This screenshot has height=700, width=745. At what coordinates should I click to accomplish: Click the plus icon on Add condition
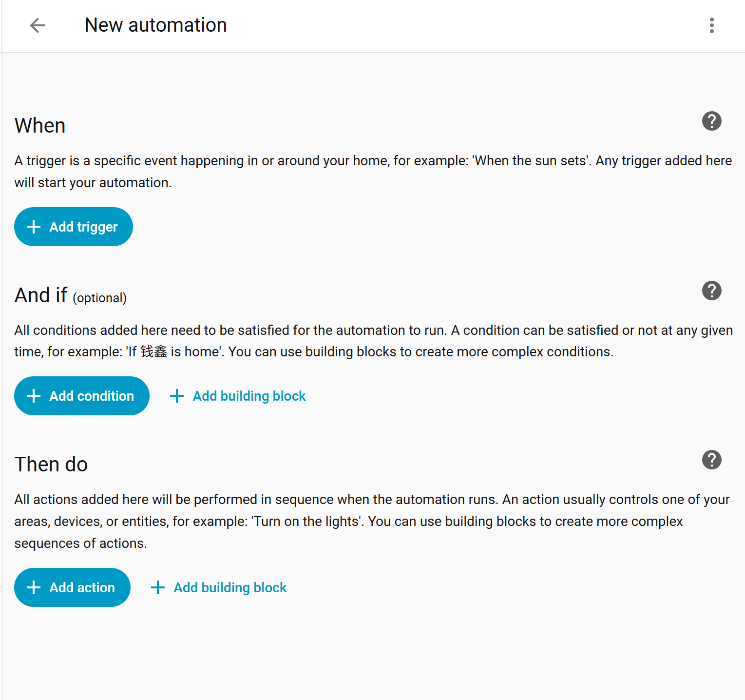[x=34, y=396]
